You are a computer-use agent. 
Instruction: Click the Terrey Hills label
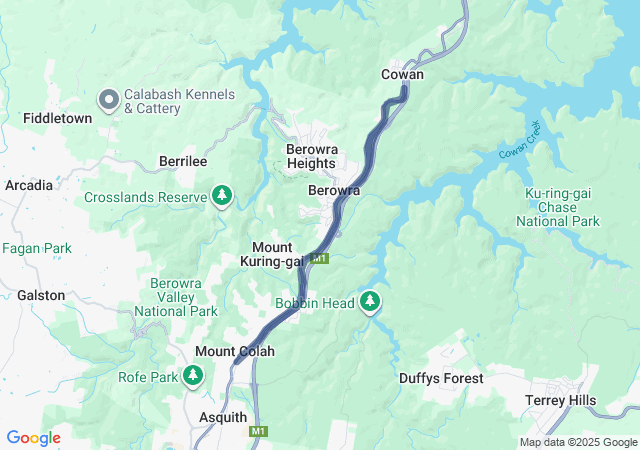(x=560, y=400)
